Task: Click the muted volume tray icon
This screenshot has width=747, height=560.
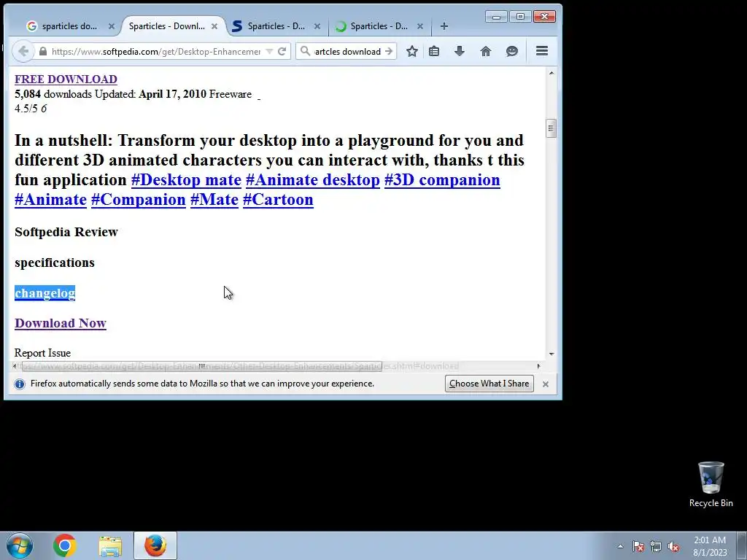Action: click(x=673, y=547)
